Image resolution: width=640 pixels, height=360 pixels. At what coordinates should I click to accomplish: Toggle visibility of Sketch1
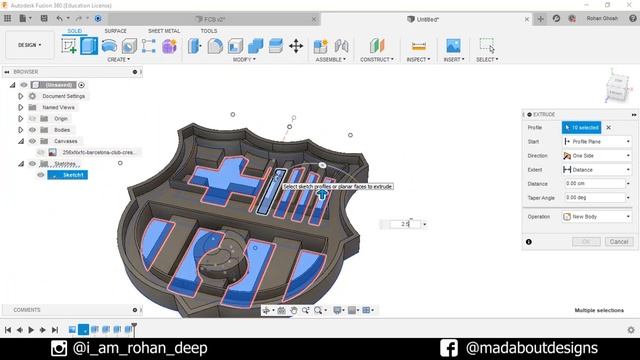(x=40, y=175)
